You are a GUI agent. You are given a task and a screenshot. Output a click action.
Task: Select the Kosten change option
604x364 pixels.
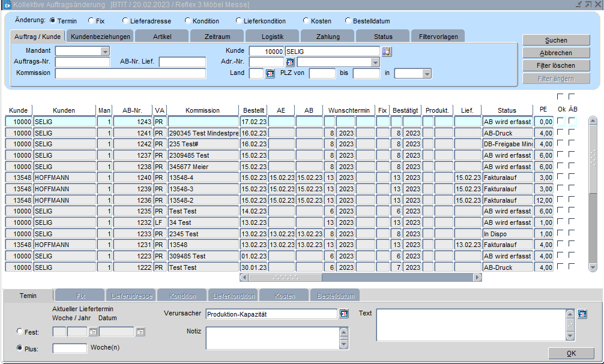coord(306,21)
